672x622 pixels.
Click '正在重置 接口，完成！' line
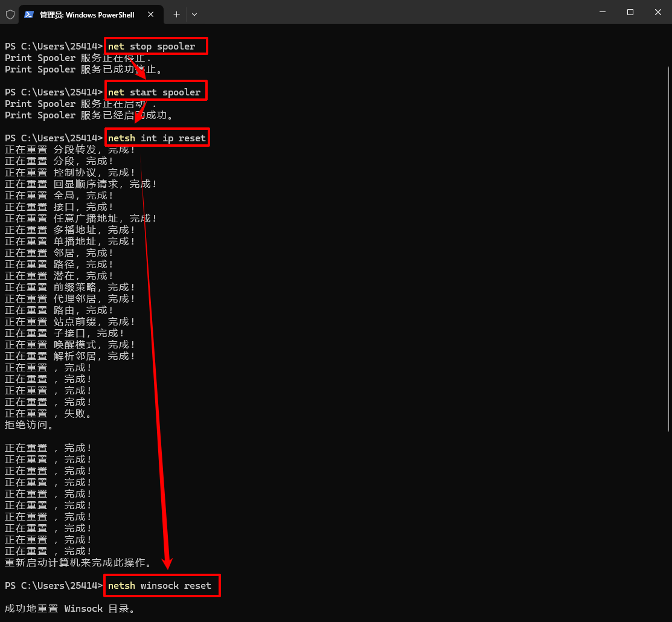[x=59, y=207]
